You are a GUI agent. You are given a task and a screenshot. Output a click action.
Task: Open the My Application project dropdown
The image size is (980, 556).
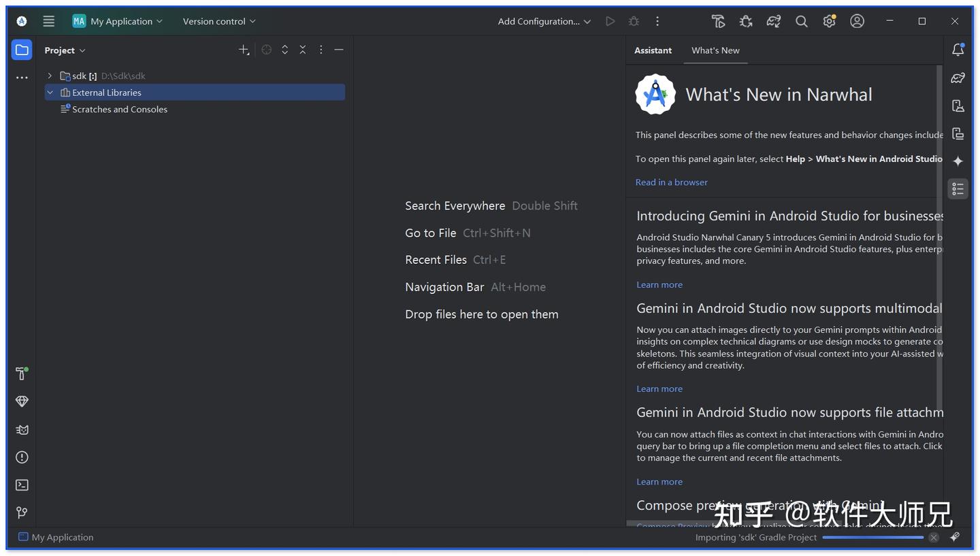point(118,21)
